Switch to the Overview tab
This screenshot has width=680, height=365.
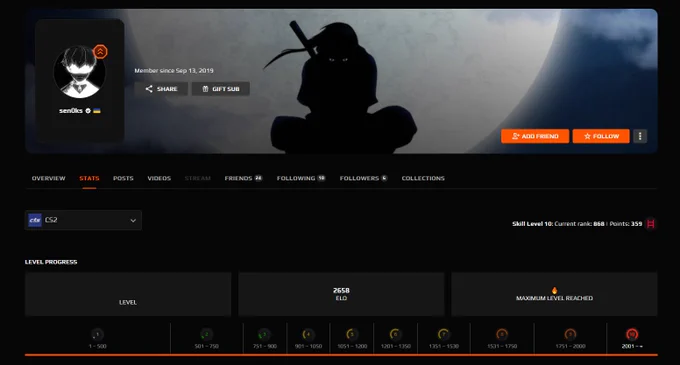click(x=49, y=178)
